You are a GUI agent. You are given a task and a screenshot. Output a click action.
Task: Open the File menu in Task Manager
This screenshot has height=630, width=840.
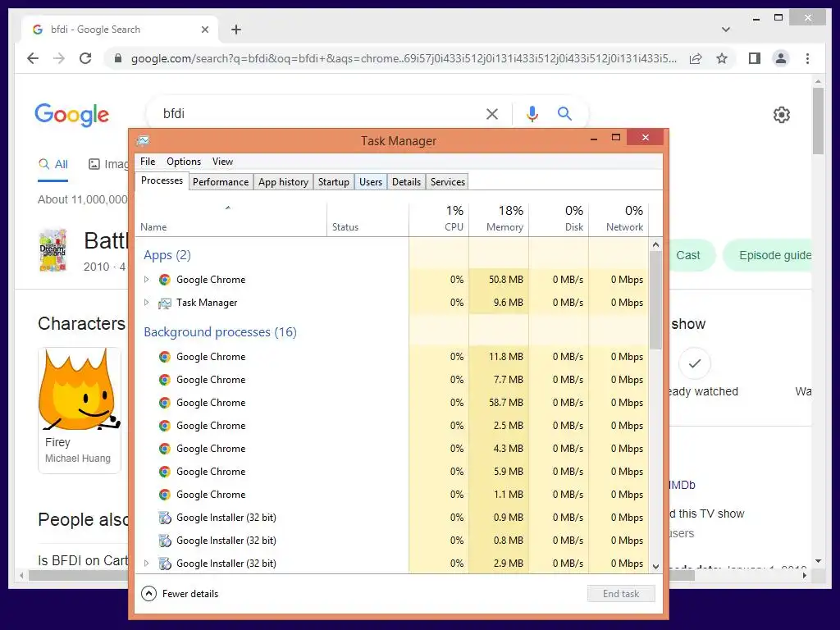(x=148, y=162)
